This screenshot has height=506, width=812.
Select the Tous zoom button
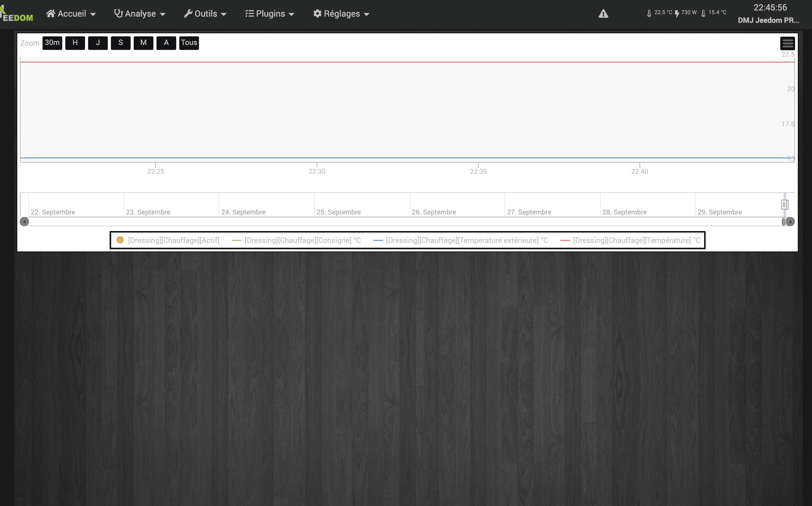188,43
